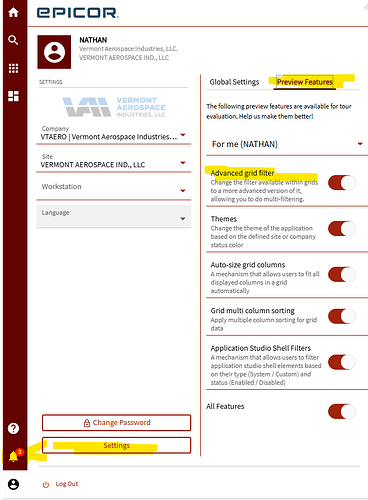368x500 pixels.
Task: Open the apps grid menu icon
Action: [13, 68]
